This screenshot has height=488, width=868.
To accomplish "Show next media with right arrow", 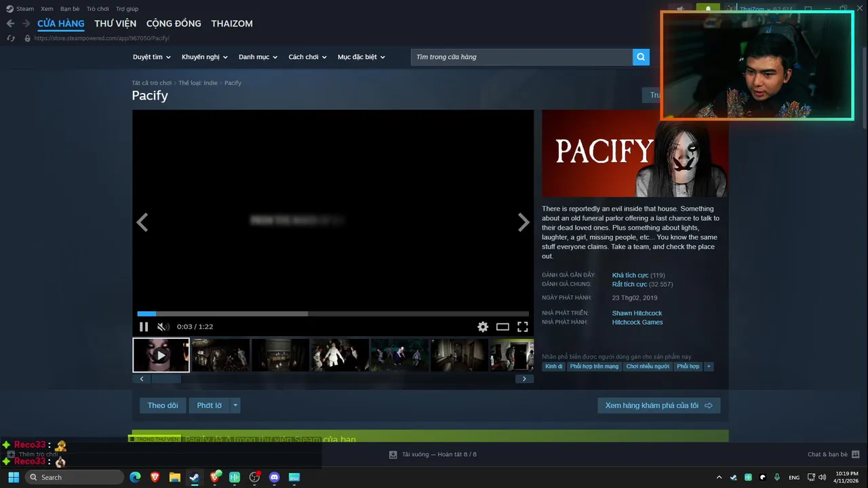I will [524, 222].
